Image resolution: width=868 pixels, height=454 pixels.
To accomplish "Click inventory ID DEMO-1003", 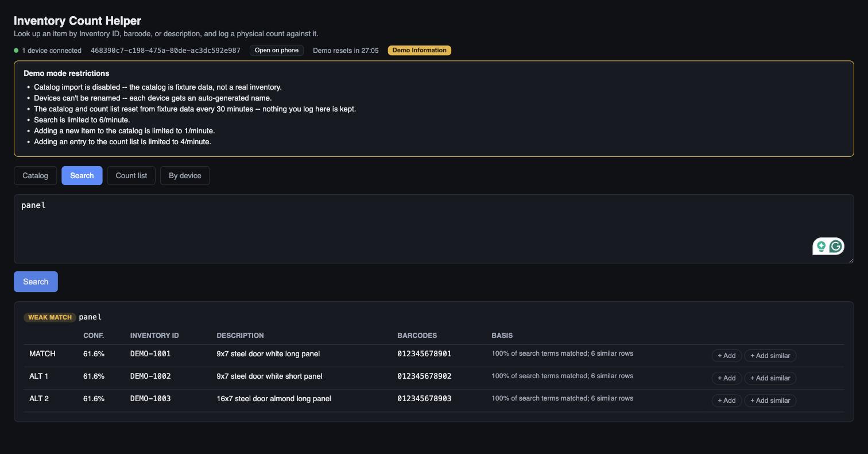I will coord(150,399).
